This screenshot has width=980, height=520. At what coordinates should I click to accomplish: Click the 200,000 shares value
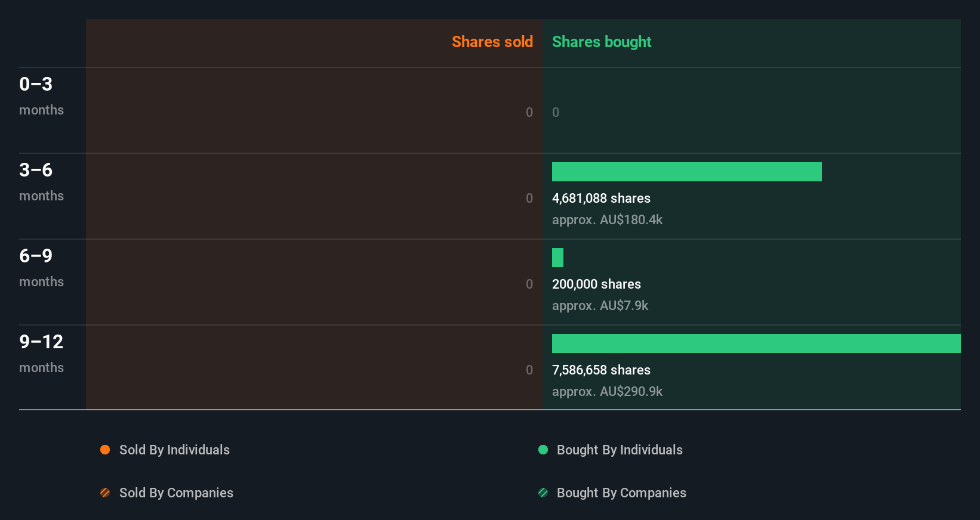(596, 284)
